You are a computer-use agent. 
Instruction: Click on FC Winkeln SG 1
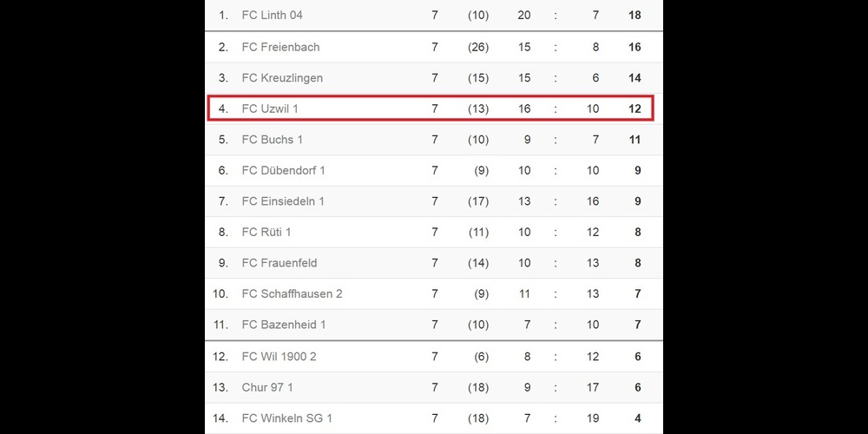pos(286,418)
